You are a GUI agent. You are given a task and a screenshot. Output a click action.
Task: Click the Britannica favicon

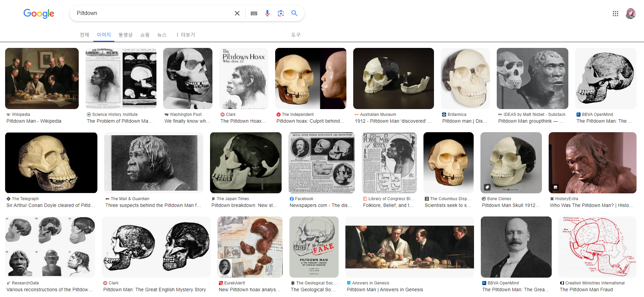(444, 115)
